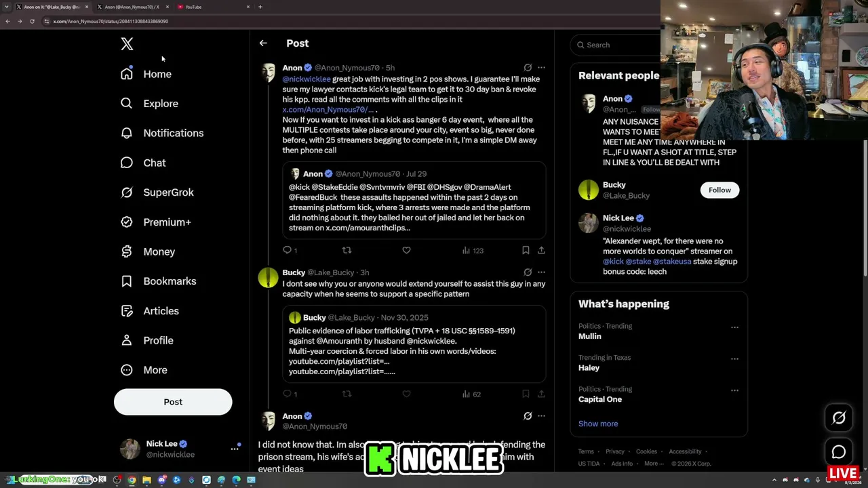Like Anon's top post
This screenshot has height=488, width=868.
(406, 251)
